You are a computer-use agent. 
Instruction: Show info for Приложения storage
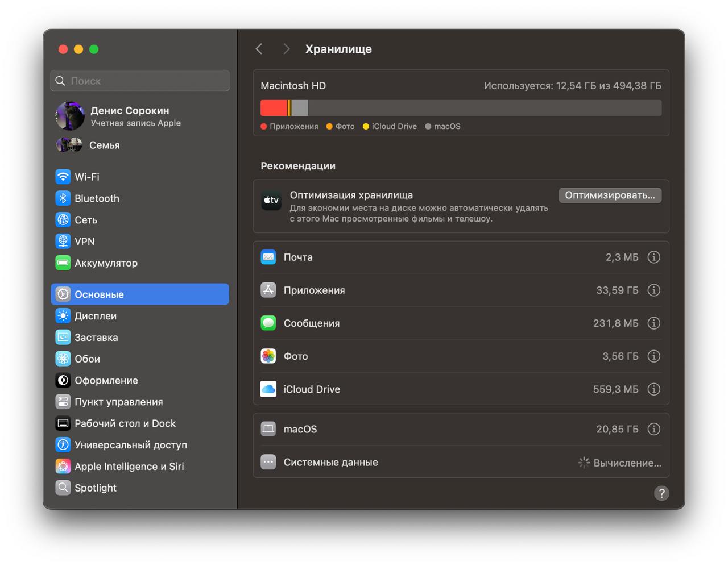654,290
